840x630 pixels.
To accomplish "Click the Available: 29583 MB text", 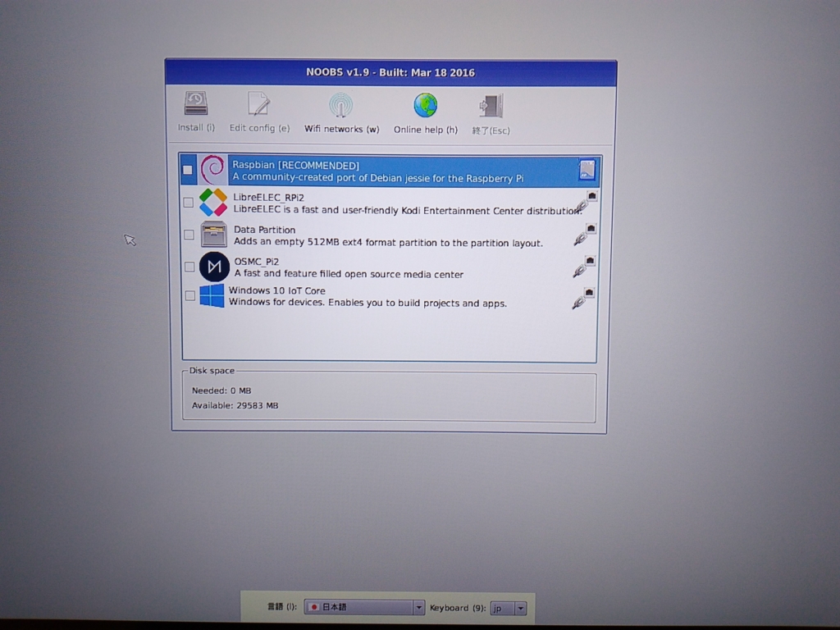I will (235, 405).
